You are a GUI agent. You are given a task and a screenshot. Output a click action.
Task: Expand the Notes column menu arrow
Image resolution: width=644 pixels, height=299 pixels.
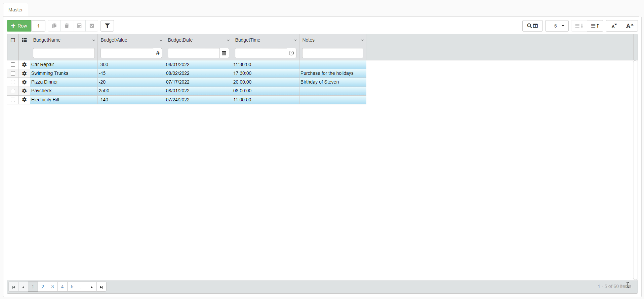(362, 40)
